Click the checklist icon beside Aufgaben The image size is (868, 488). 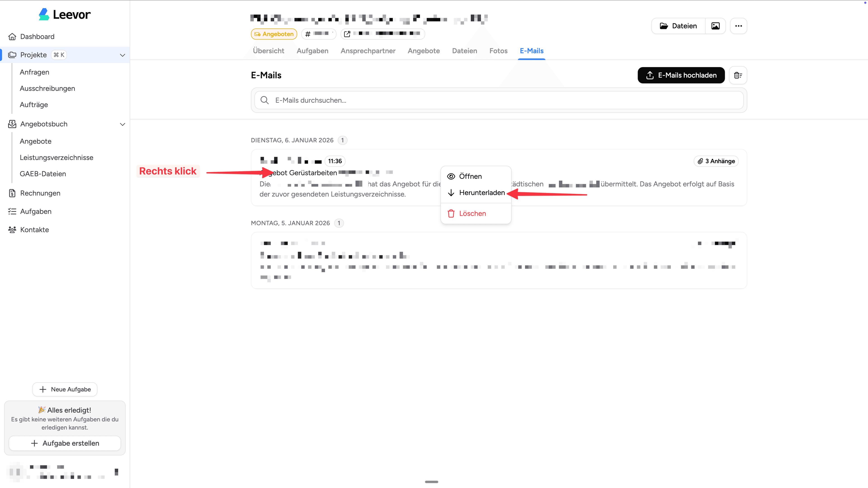[12, 211]
